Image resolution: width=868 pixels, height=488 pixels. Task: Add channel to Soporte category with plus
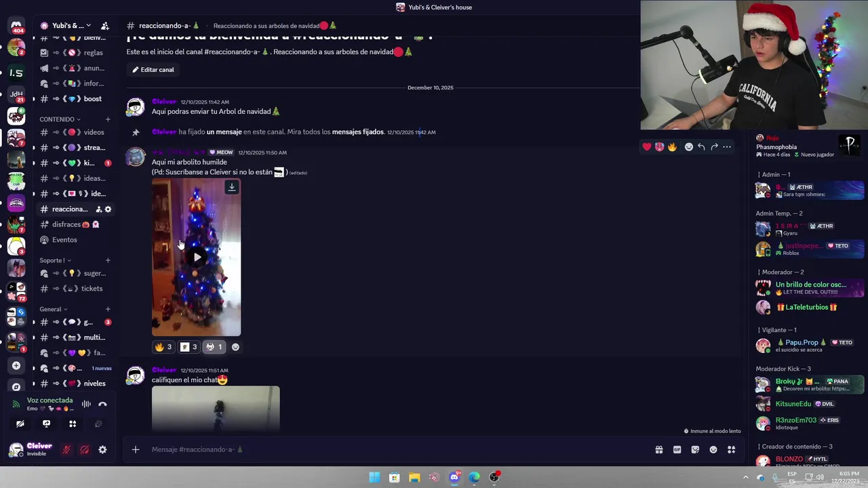tap(108, 260)
